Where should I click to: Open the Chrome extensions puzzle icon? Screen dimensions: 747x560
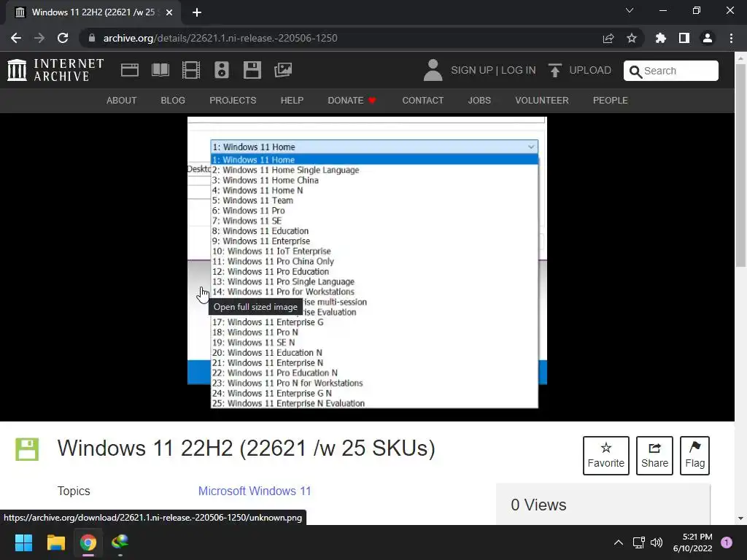(661, 38)
